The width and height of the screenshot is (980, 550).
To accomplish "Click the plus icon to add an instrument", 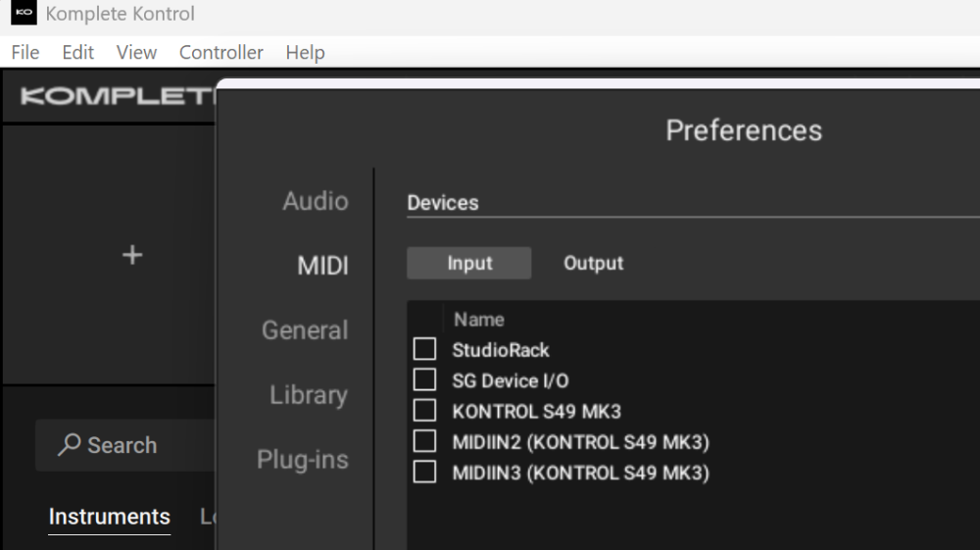I will coord(132,254).
